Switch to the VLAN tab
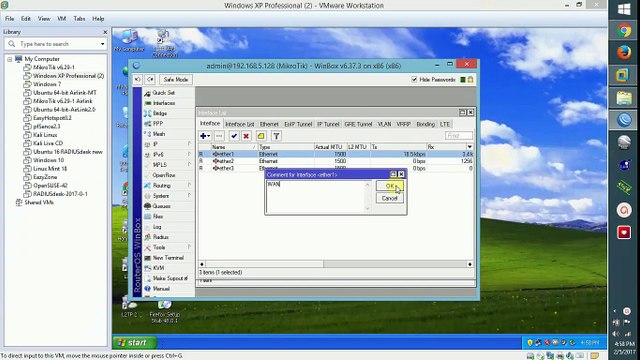This screenshot has width=640, height=360. pyautogui.click(x=384, y=124)
